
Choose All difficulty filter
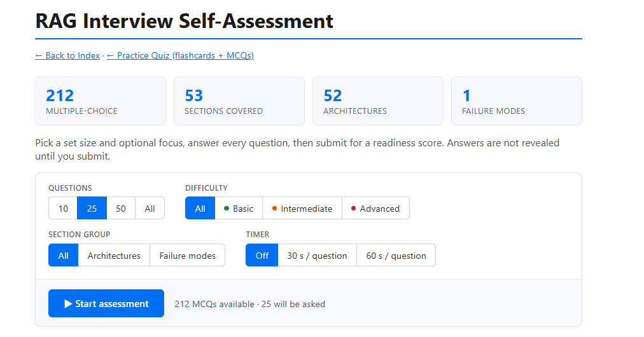coord(200,209)
